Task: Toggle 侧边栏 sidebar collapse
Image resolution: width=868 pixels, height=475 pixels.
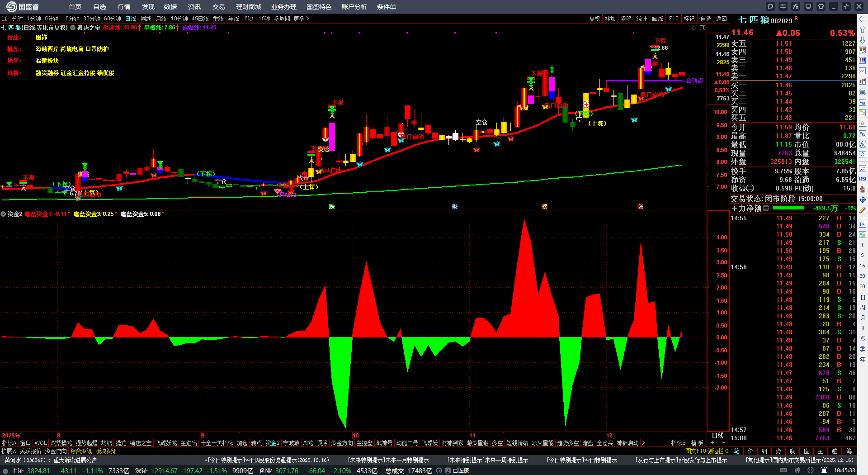Action: pos(717,451)
